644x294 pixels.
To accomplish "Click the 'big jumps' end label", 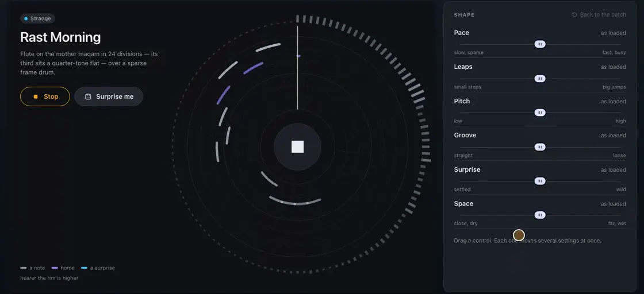I will (x=615, y=87).
